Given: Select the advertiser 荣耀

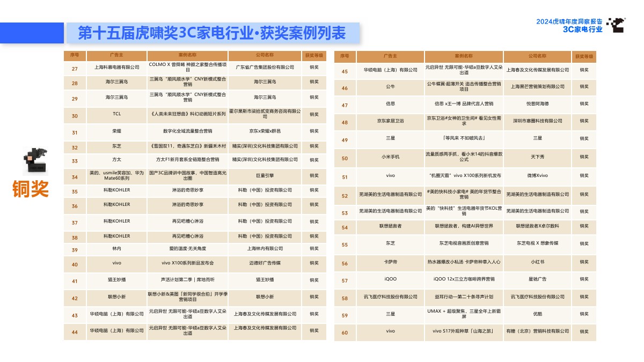Looking at the screenshot, I should pos(116,131).
